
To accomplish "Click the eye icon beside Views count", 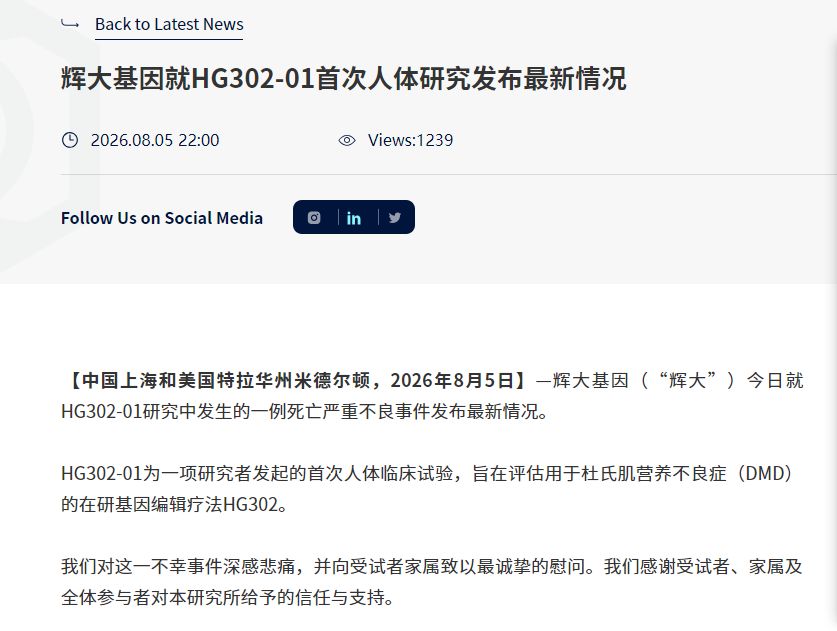I will point(347,140).
